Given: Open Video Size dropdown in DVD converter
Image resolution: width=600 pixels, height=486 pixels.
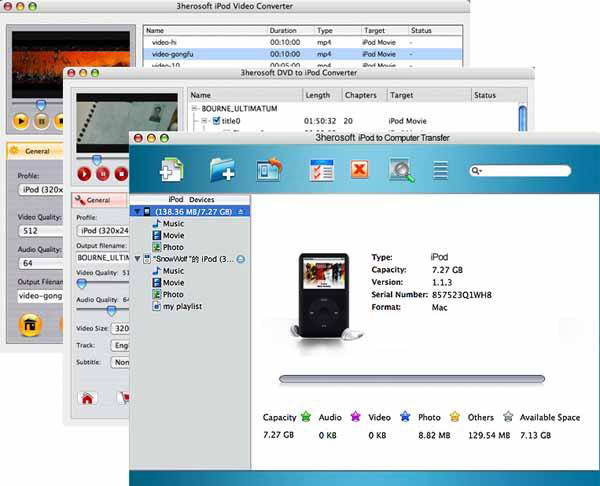Looking at the screenshot, I should point(120,328).
